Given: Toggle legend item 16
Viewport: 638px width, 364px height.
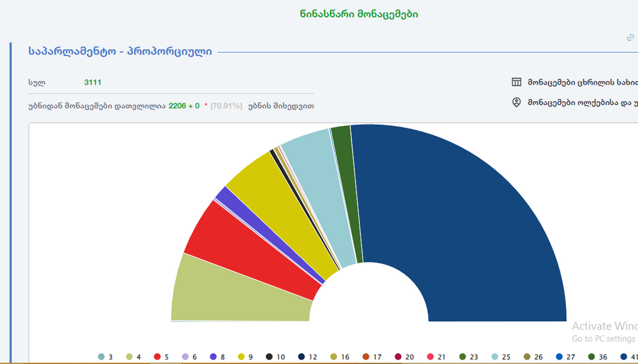Looking at the screenshot, I should (x=340, y=357).
